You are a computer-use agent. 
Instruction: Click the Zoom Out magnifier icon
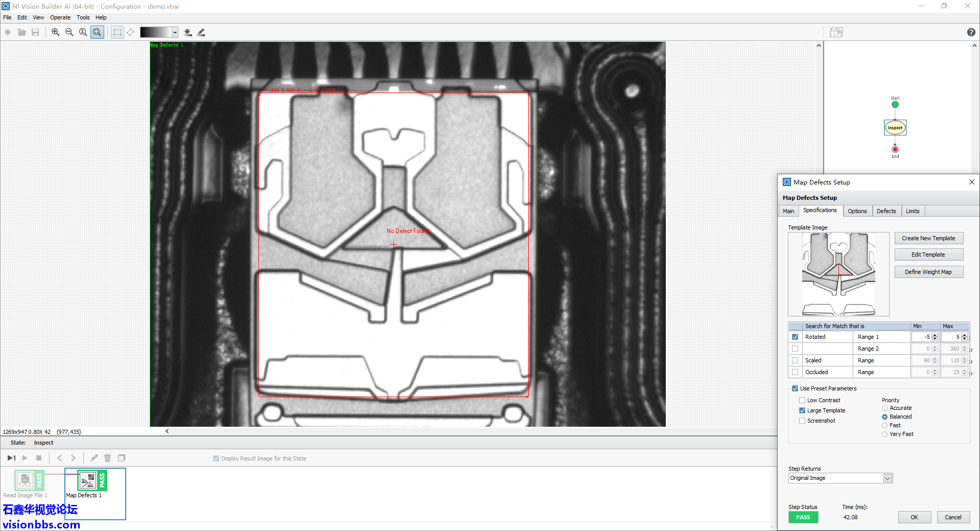[69, 32]
